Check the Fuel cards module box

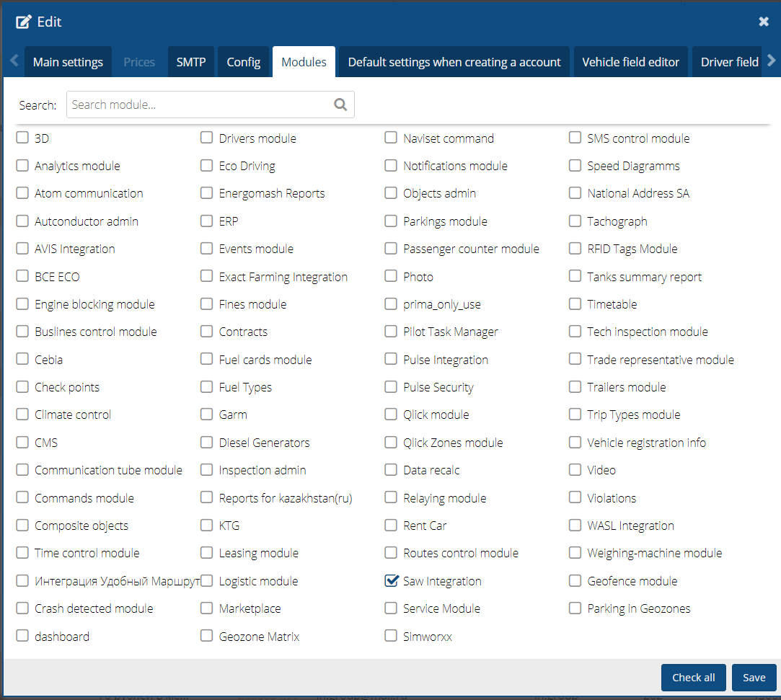207,360
